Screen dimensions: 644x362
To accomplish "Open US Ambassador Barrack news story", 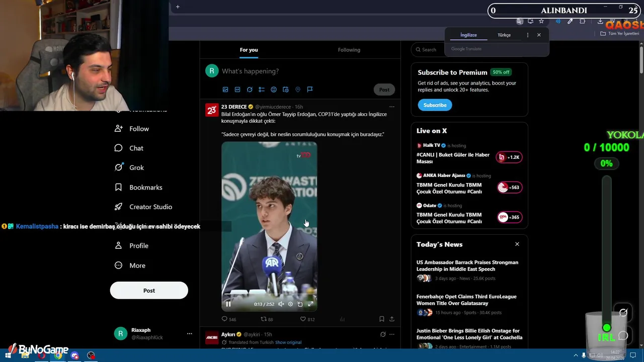I will pyautogui.click(x=469, y=270).
